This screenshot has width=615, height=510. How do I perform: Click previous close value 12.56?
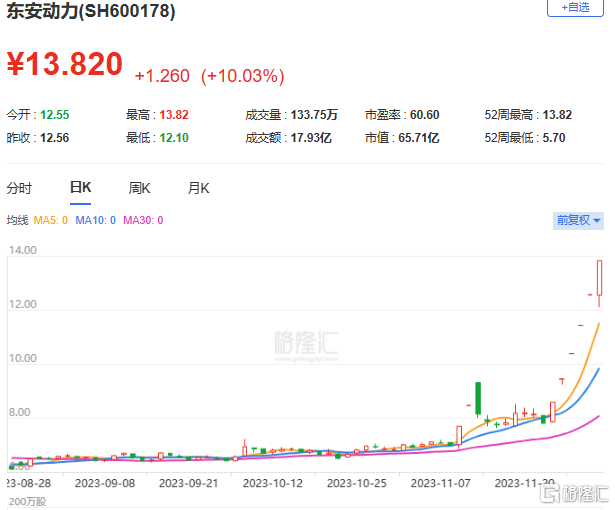[55, 138]
